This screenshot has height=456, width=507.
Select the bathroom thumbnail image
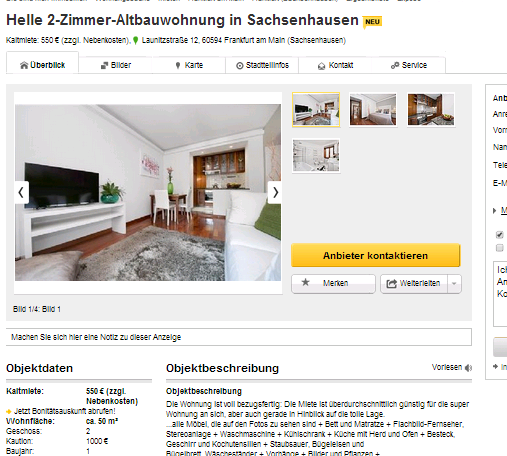(x=316, y=156)
